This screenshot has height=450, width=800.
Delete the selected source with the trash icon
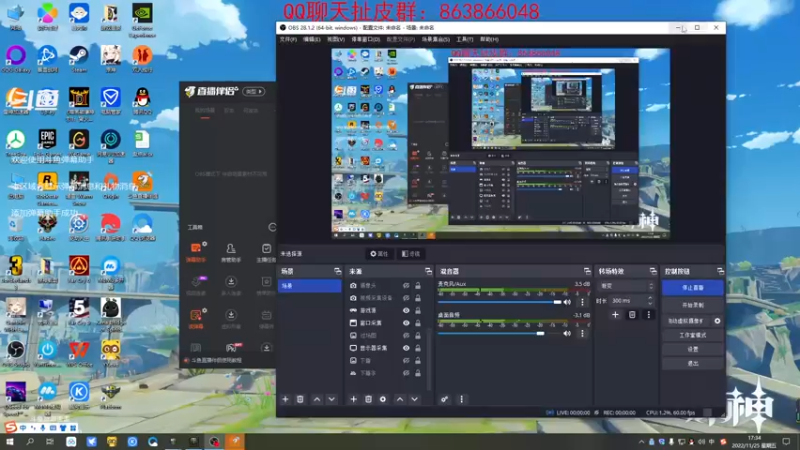click(368, 399)
